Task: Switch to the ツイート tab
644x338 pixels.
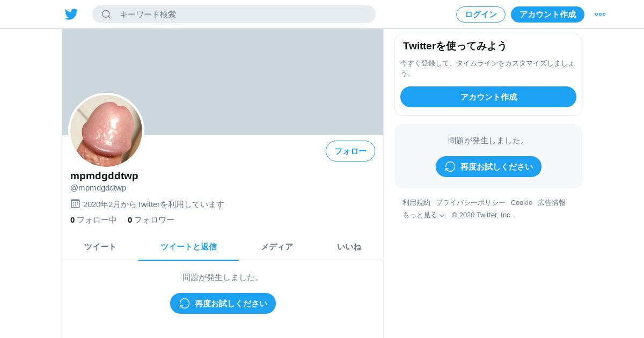Action: [100, 247]
